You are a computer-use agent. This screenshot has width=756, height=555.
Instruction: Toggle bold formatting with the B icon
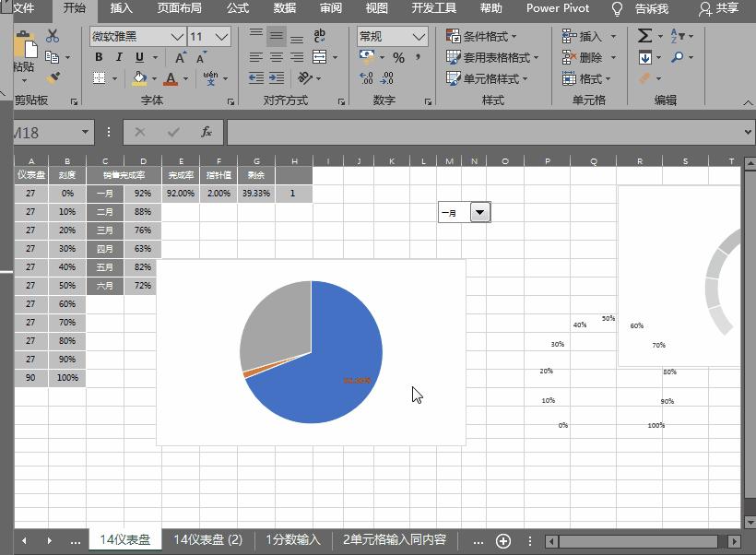[99, 57]
